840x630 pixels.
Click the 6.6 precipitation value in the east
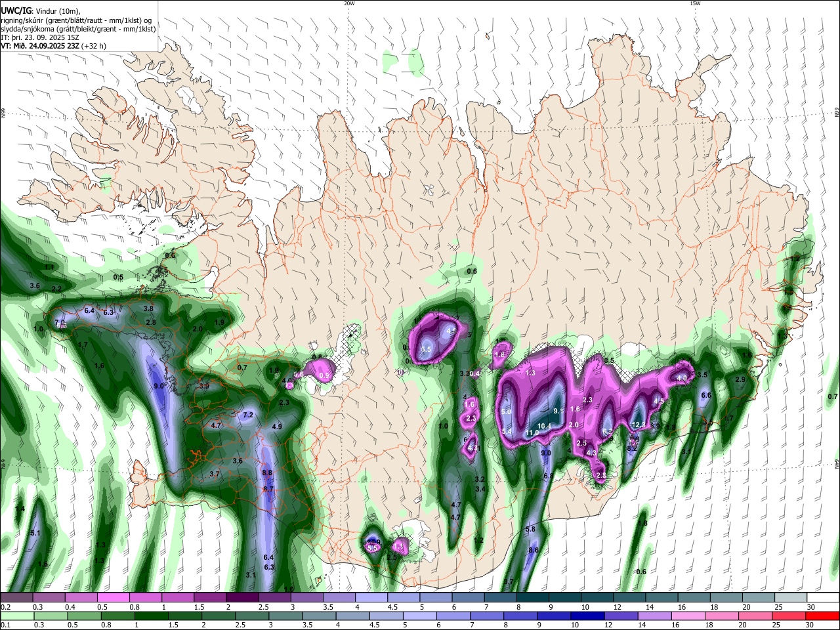[706, 395]
